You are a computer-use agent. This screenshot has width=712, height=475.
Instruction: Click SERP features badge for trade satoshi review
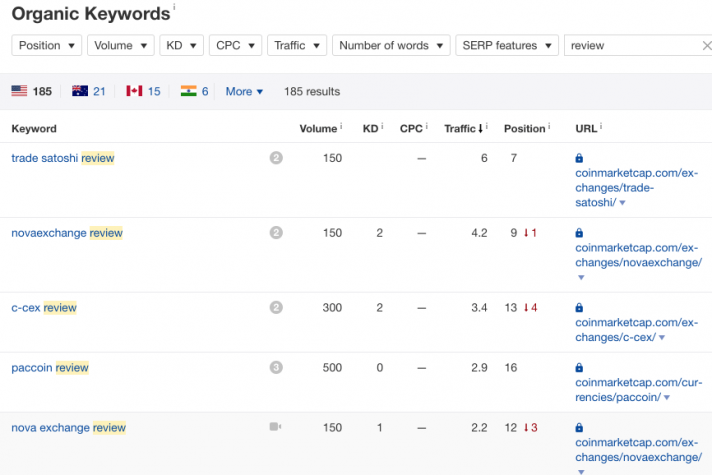tap(276, 158)
